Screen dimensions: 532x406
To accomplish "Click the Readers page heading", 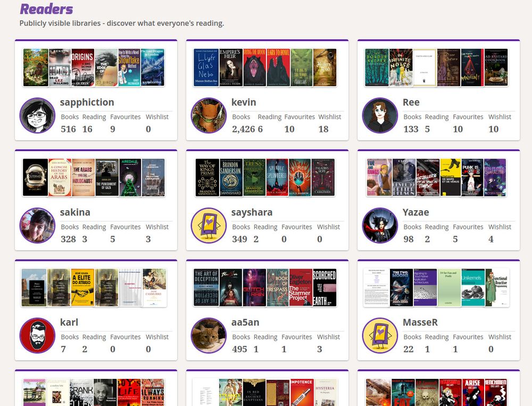I will coord(46,9).
